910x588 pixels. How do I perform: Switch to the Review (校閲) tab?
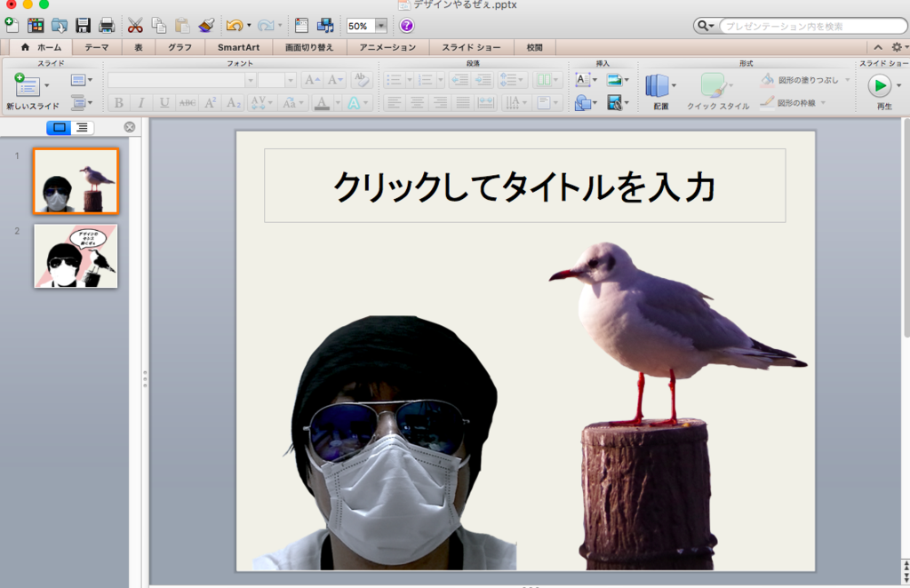534,48
